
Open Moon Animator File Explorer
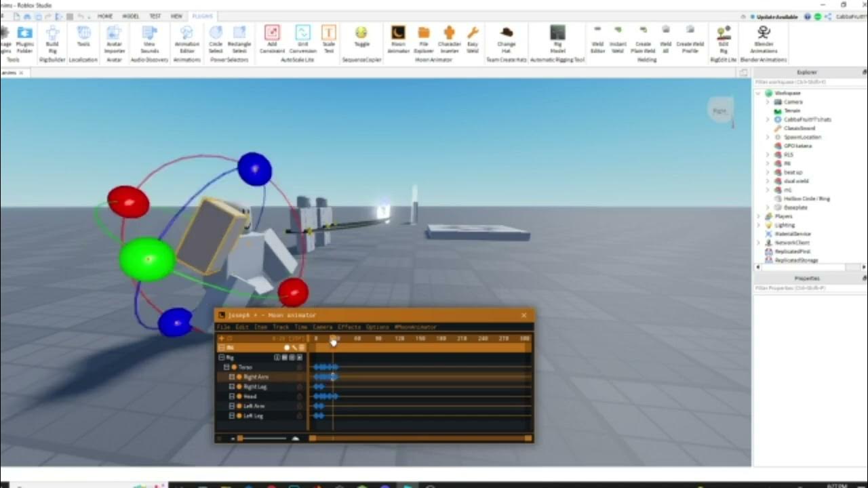(x=423, y=39)
